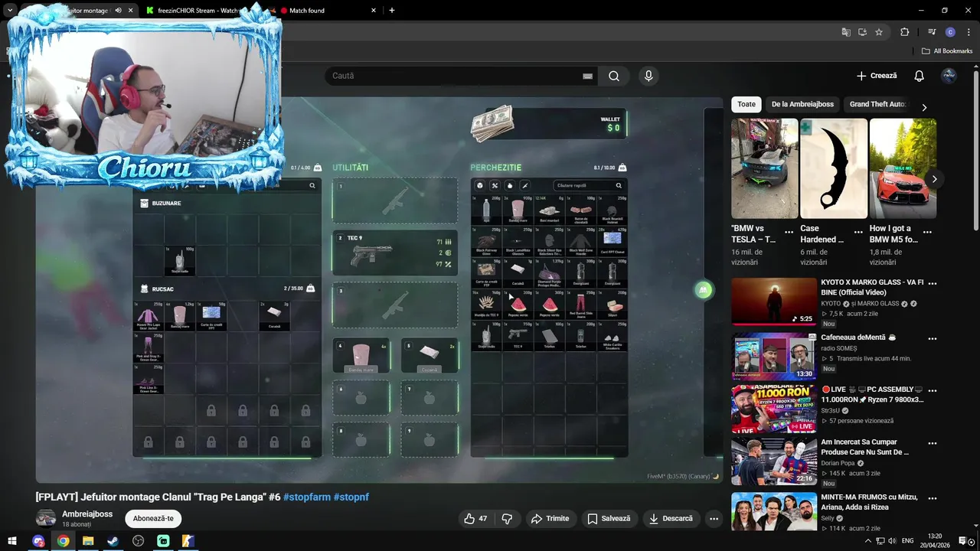Open the Chrome three-dot menu

coord(969,32)
